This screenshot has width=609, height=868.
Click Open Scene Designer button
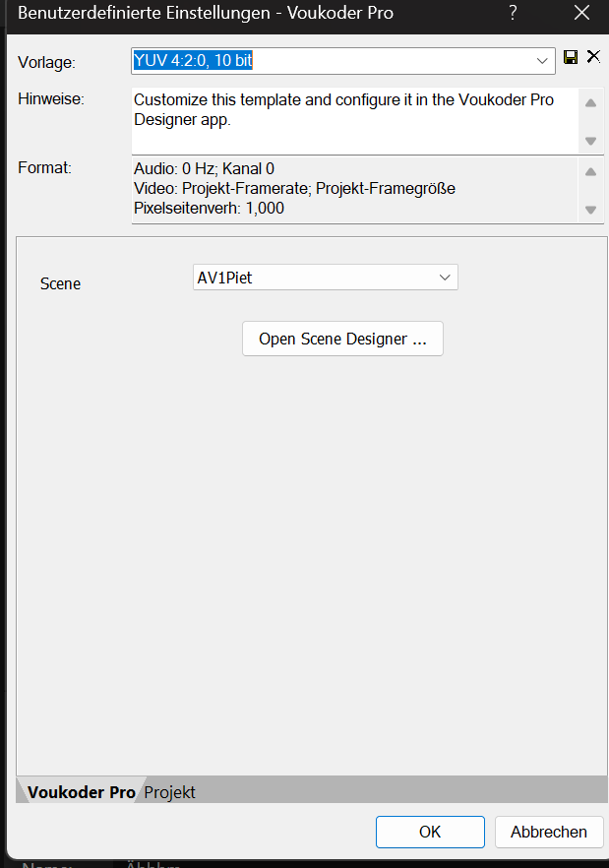coord(342,339)
